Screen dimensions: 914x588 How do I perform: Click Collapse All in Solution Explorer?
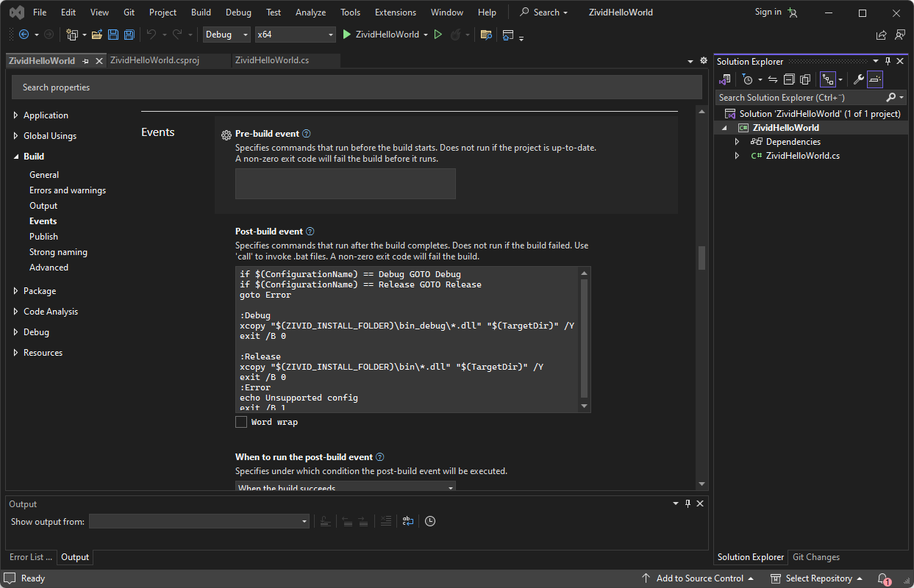coord(789,79)
